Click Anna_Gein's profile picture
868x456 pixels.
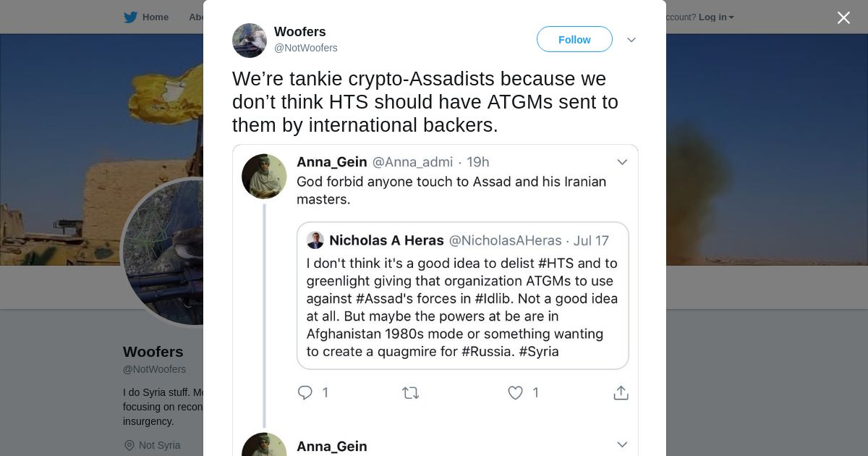click(x=264, y=176)
